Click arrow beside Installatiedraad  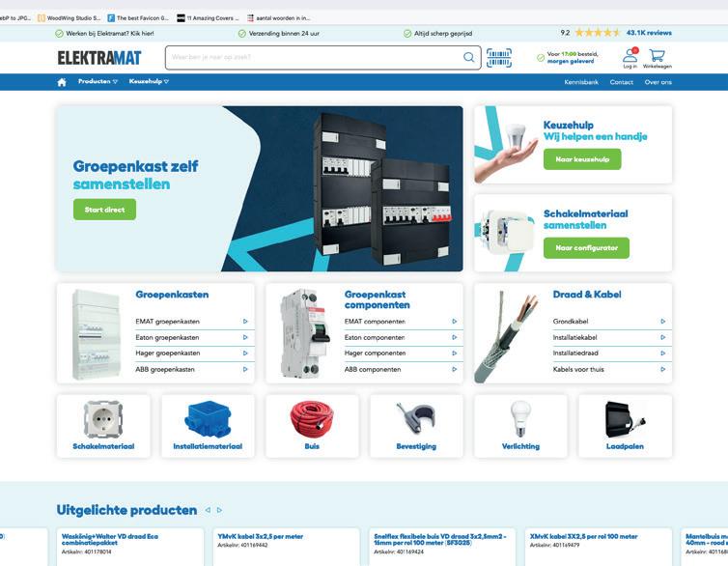pyautogui.click(x=663, y=354)
